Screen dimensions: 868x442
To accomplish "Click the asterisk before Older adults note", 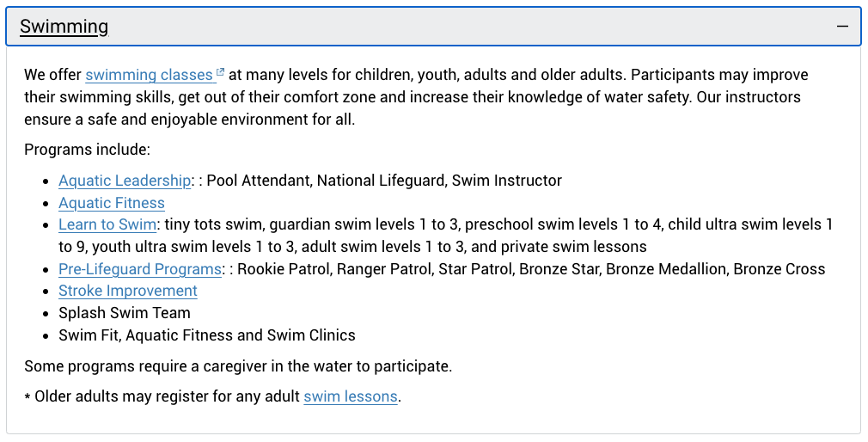I will 28,397.
